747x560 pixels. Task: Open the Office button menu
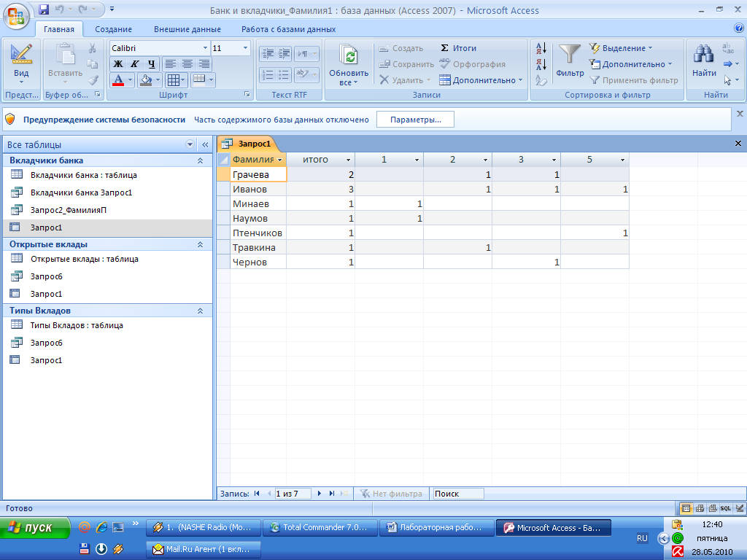pyautogui.click(x=16, y=16)
